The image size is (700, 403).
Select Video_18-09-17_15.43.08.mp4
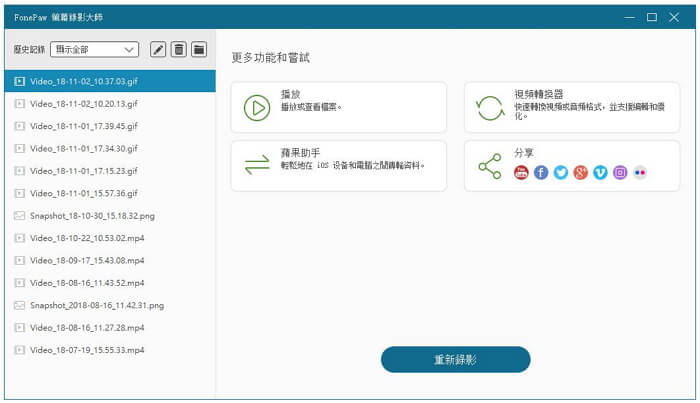point(110,260)
